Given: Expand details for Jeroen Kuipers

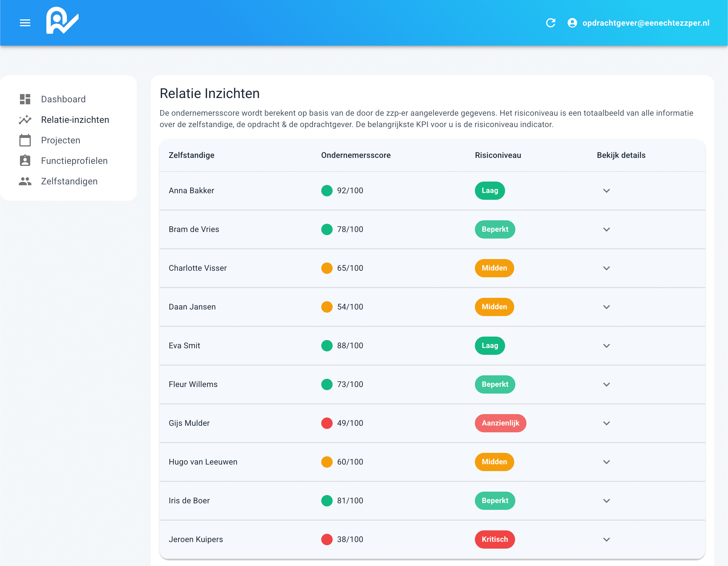Looking at the screenshot, I should point(606,539).
